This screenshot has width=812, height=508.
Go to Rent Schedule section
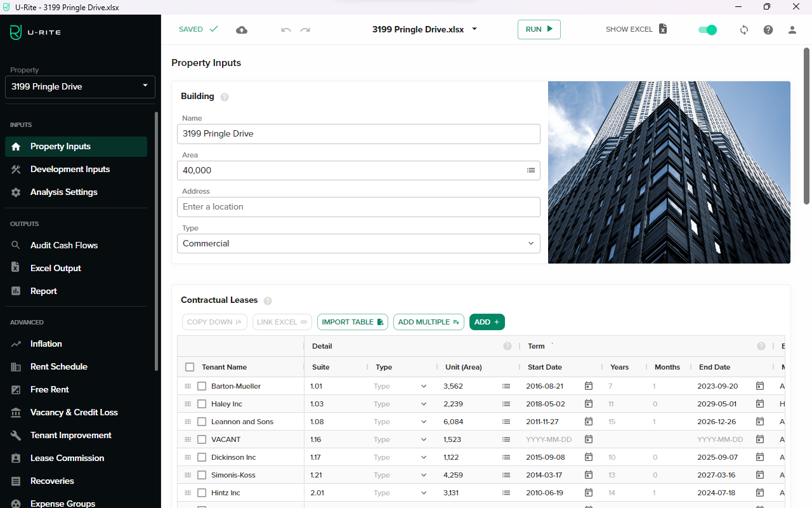(x=58, y=366)
